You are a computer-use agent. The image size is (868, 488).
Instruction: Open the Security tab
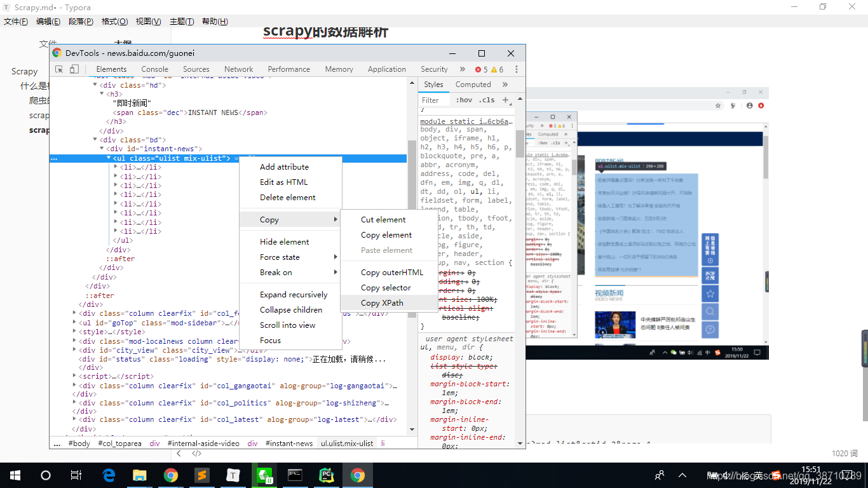pos(434,69)
